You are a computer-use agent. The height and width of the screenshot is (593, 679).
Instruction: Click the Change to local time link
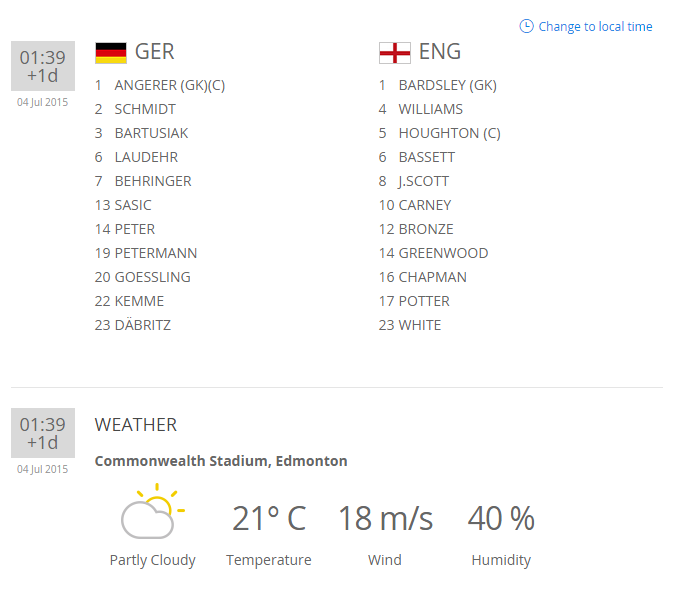click(x=595, y=27)
